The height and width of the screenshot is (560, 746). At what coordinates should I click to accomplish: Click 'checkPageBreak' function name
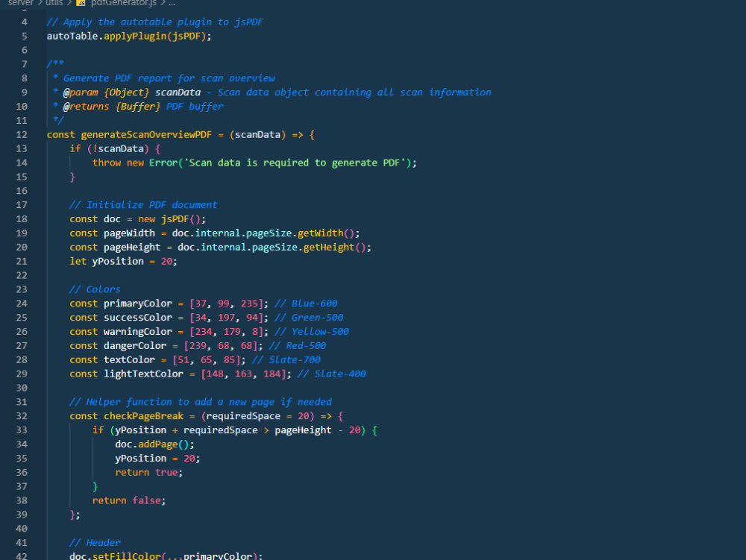144,416
